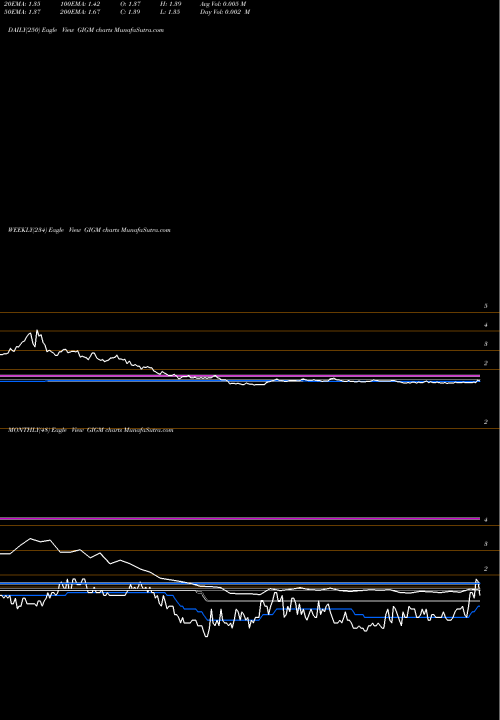Click the weekly chart axis label 5

tap(486, 306)
